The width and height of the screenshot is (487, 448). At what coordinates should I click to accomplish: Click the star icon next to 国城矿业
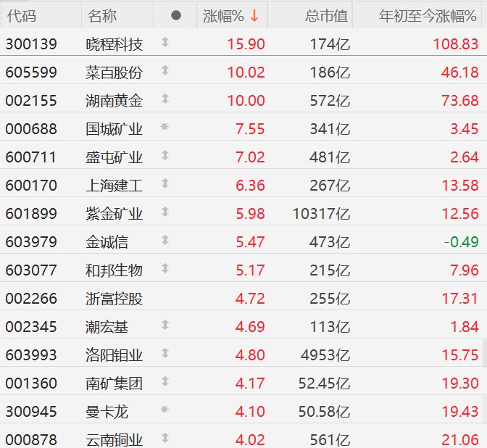[165, 126]
